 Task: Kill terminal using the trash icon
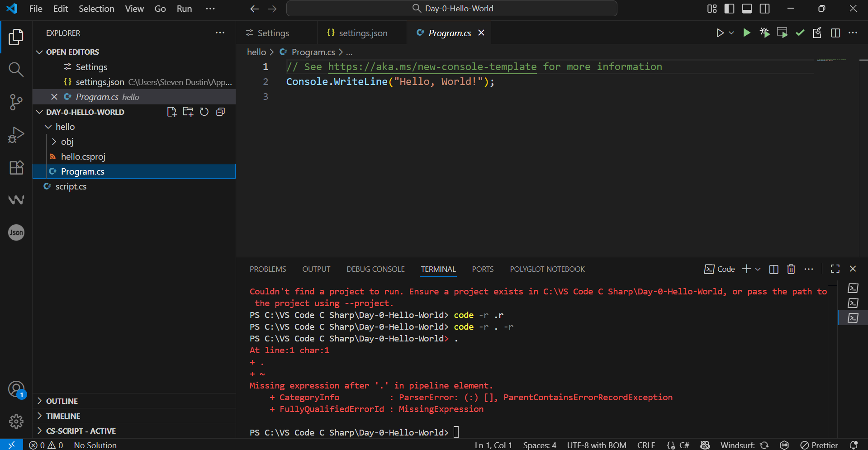click(x=791, y=269)
